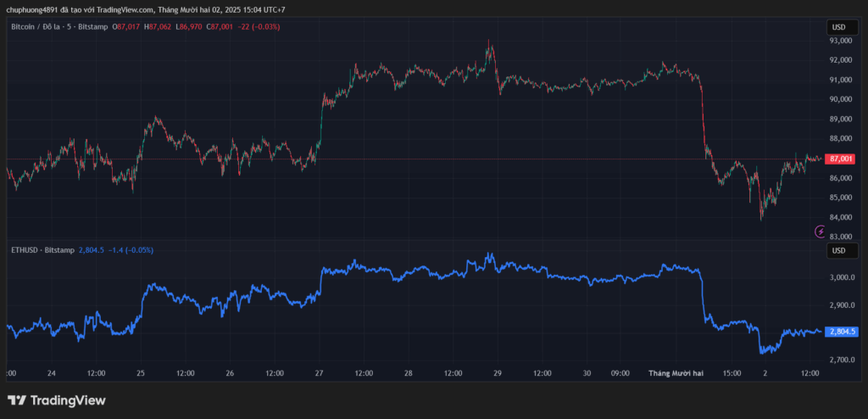Click the Bitcoin change -22 (-0.03%) value

[x=259, y=27]
